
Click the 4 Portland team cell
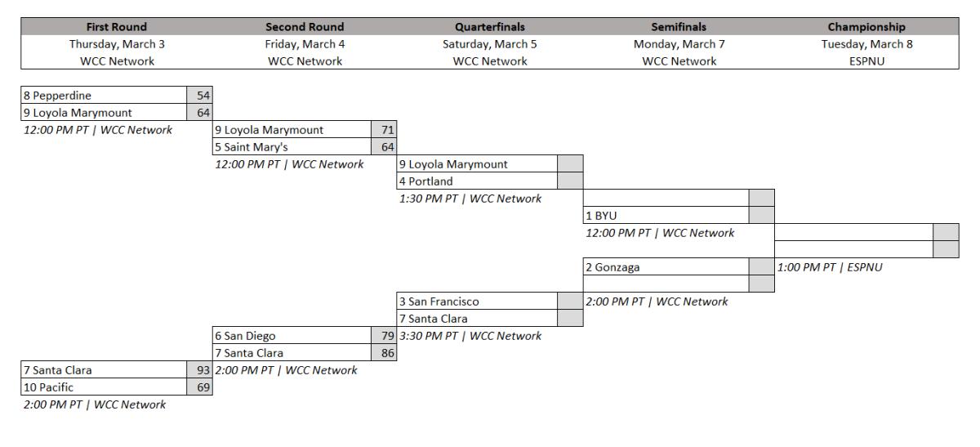pos(478,181)
